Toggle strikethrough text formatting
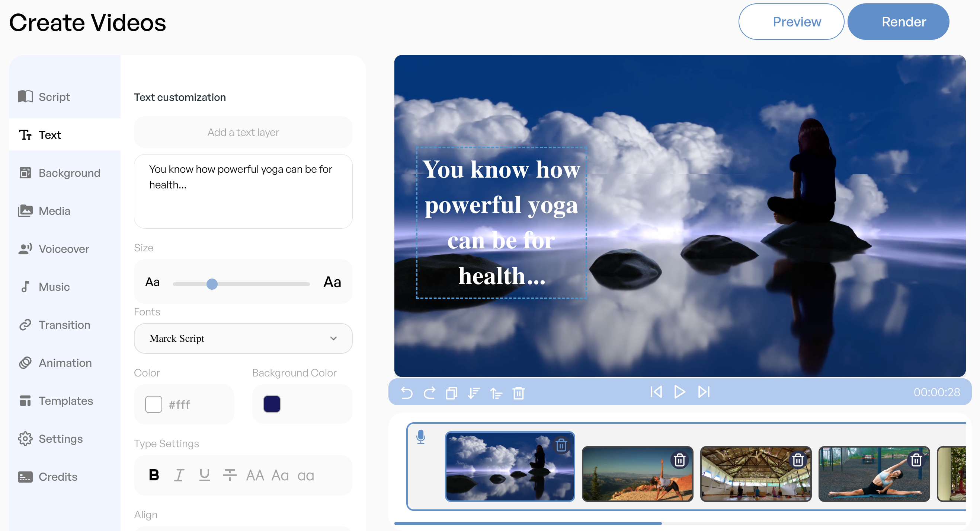 point(230,475)
